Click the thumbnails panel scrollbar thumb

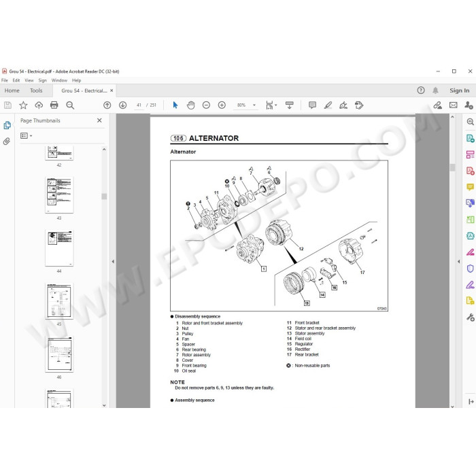[x=104, y=197]
